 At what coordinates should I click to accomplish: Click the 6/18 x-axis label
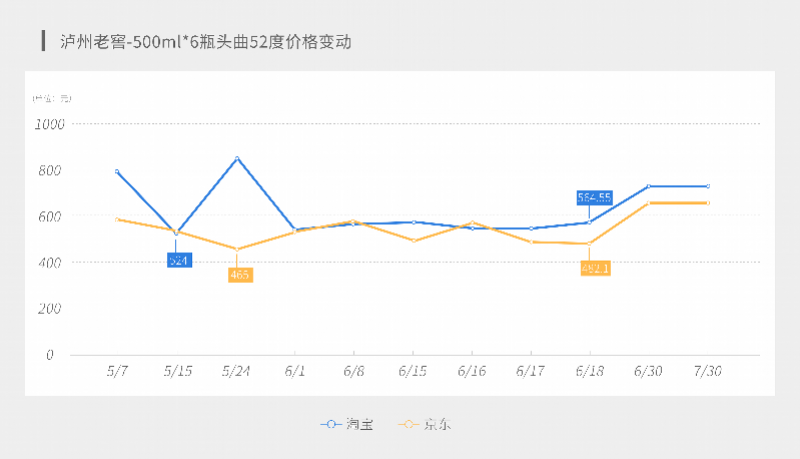[x=590, y=371]
